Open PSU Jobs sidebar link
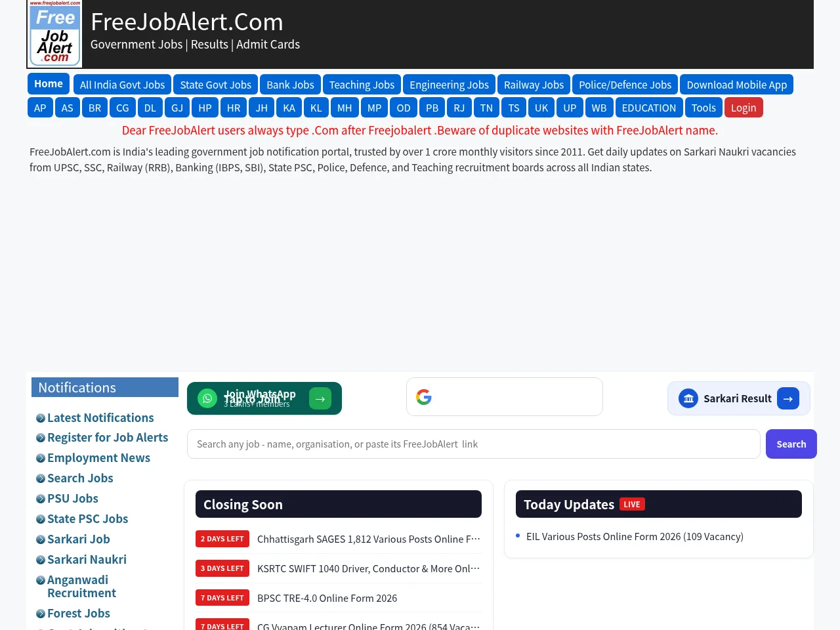The height and width of the screenshot is (630, 840). tap(73, 498)
